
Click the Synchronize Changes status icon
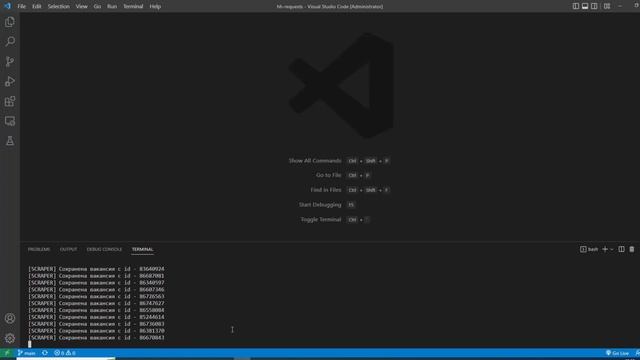pos(45,353)
